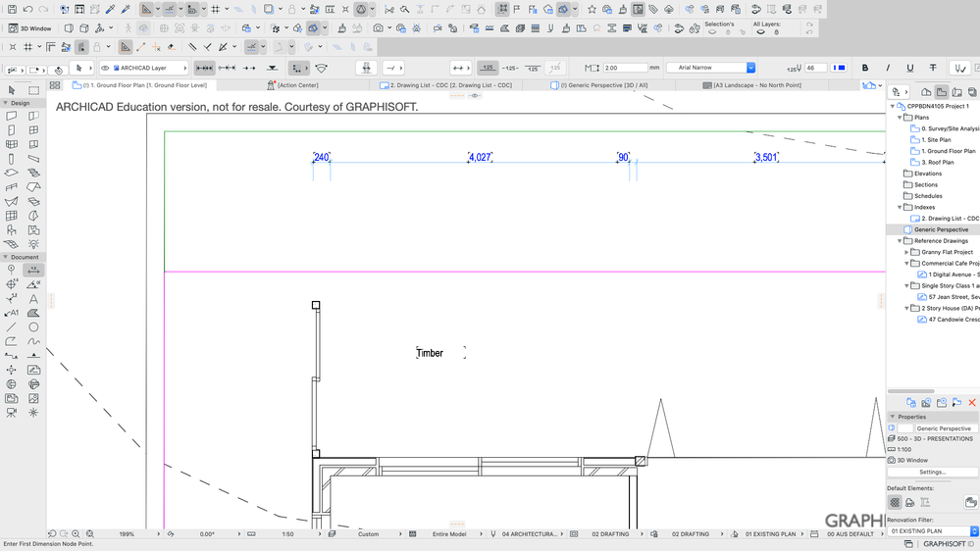Select the Circle tool in Document toolbox

coord(33,327)
